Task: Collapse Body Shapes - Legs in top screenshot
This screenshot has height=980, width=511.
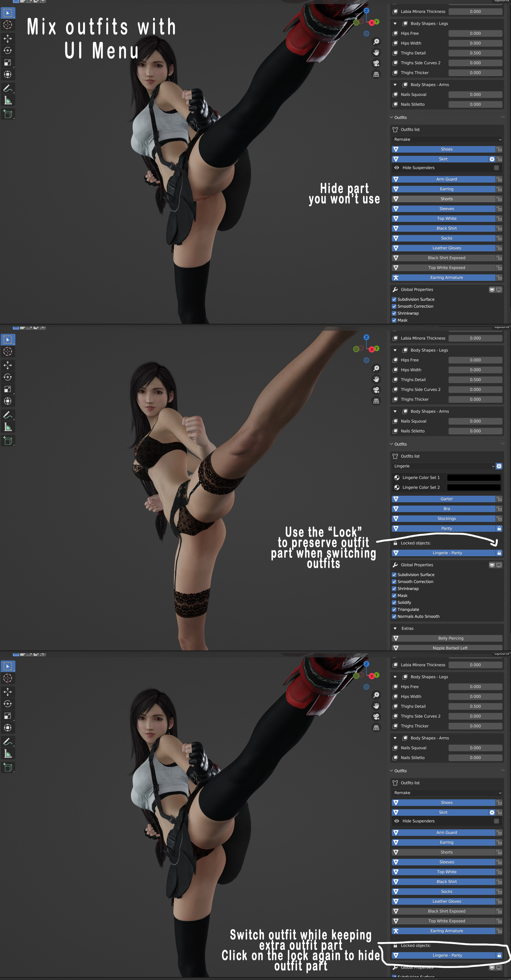Action: pyautogui.click(x=395, y=24)
